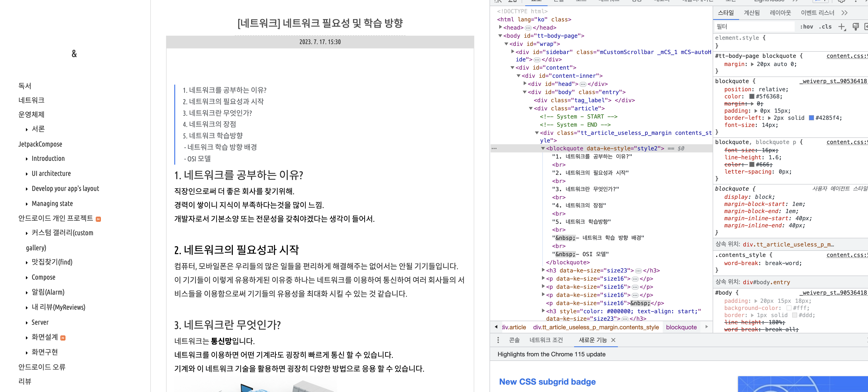This screenshot has height=392, width=868.
Task: Toggle the :hov element state panel
Action: click(x=806, y=27)
